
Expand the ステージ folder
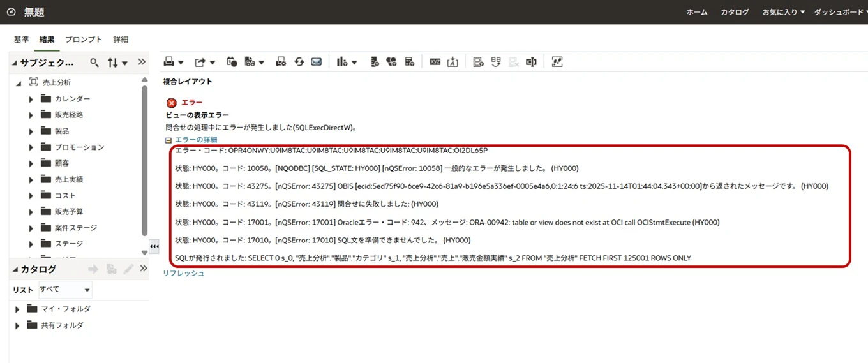coord(31,244)
